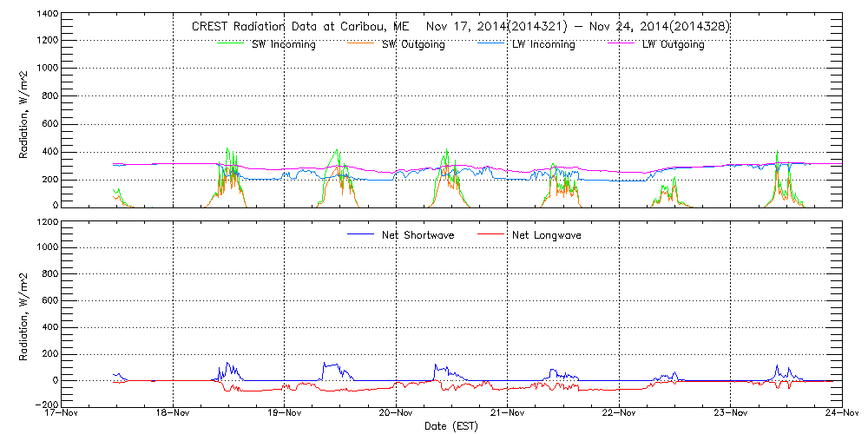Image resolution: width=868 pixels, height=434 pixels.
Task: Click the "LW Incoming" legend entry
Action: pyautogui.click(x=543, y=45)
